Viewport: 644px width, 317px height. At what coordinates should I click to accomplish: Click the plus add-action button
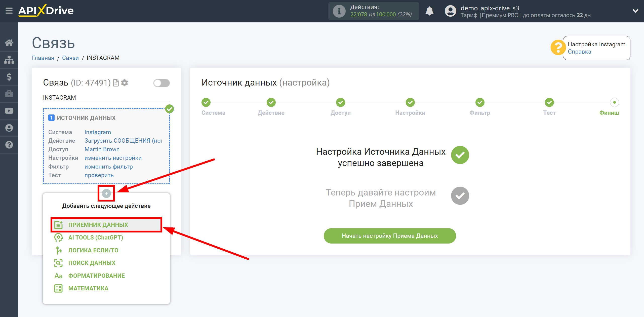(x=106, y=193)
